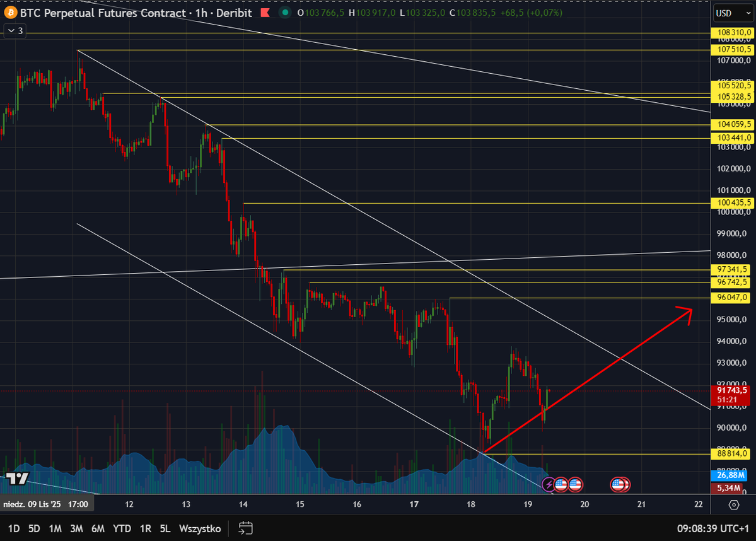The height and width of the screenshot is (541, 756).
Task: Click date 15 on the time axis
Action: 300,504
